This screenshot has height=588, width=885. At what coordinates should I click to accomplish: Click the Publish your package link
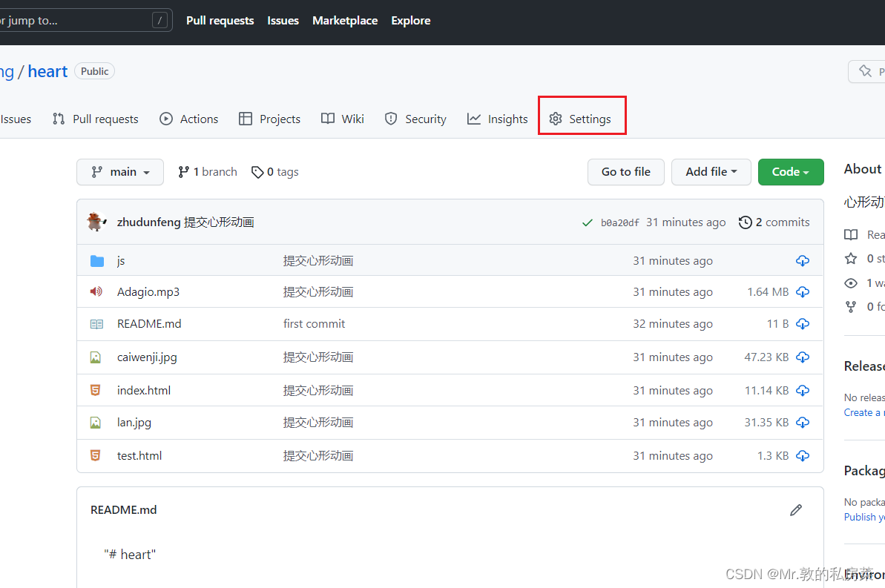tap(864, 518)
